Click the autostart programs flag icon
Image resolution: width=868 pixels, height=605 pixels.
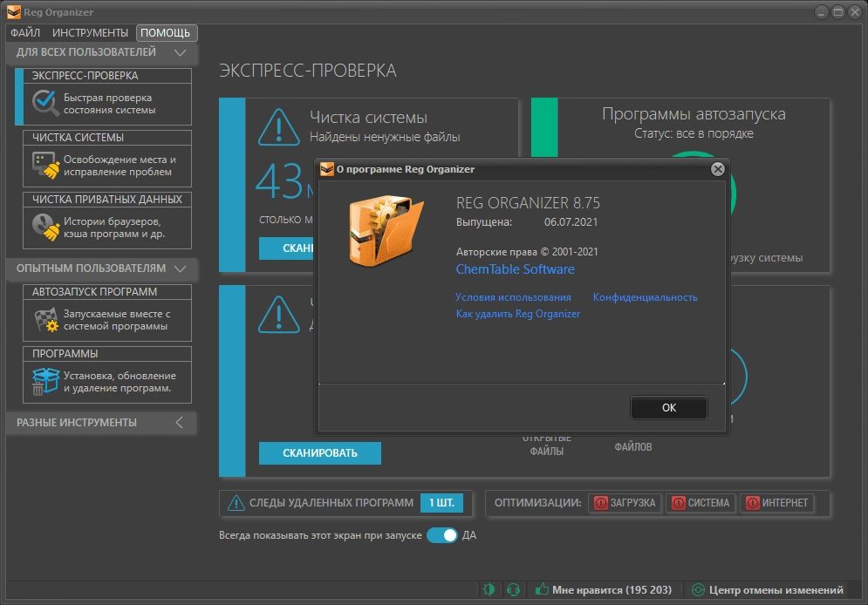[46, 319]
